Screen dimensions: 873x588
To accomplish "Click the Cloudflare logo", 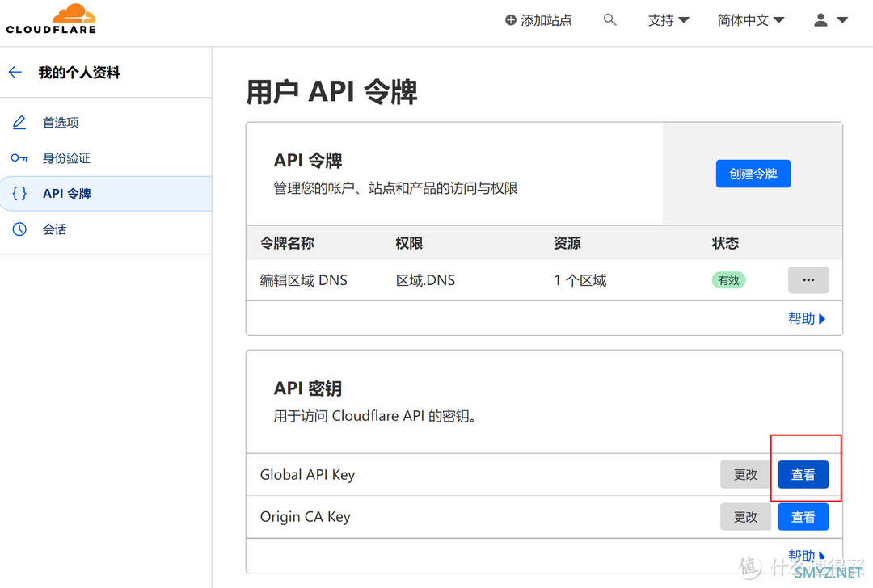I will tap(51, 19).
